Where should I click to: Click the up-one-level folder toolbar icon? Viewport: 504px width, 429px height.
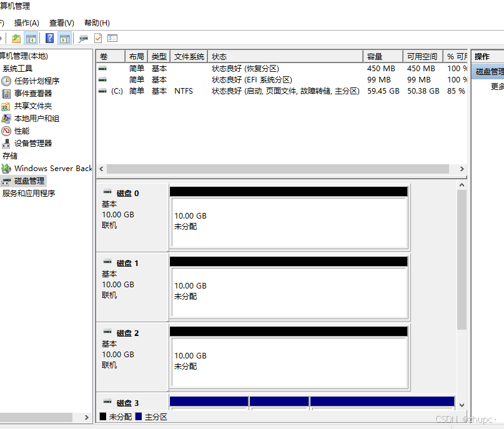point(16,39)
